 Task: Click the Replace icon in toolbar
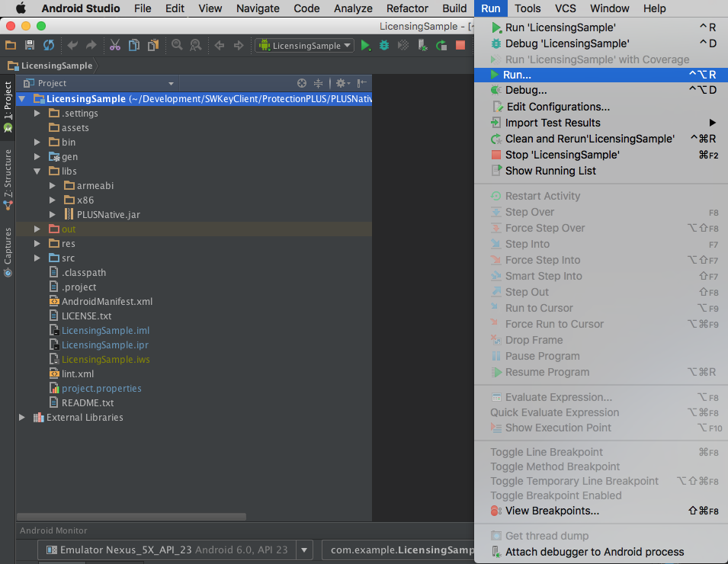[196, 45]
